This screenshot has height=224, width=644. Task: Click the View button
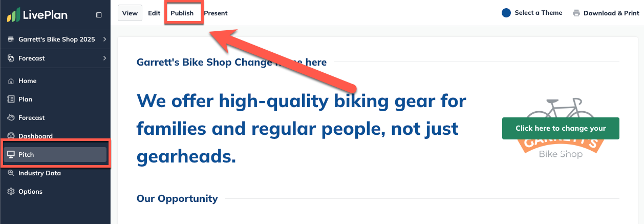coord(130,13)
